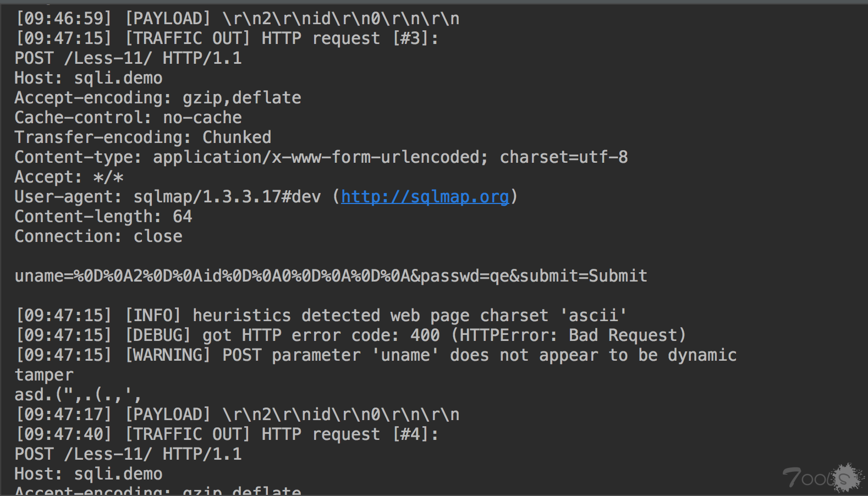The width and height of the screenshot is (868, 496).
Task: Click the WARNING uname not dynamic line
Action: [376, 355]
